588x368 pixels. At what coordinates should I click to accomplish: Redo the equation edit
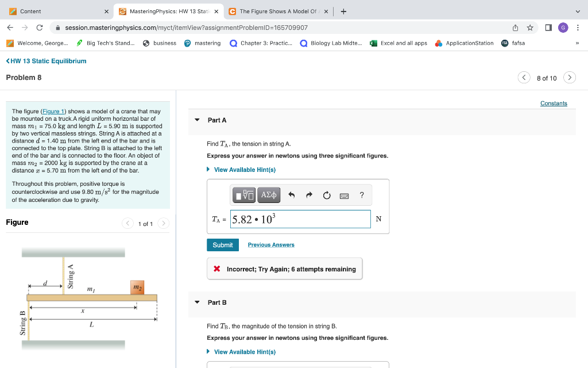tap(308, 195)
